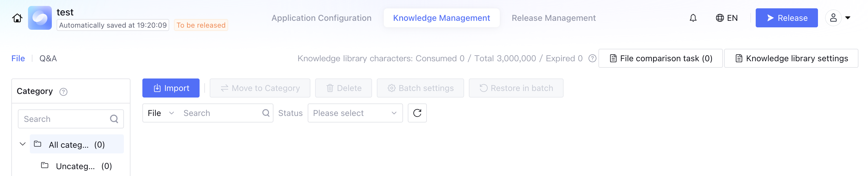Click the category search magnifier icon
Screen dimensions: 868x176
(114, 119)
